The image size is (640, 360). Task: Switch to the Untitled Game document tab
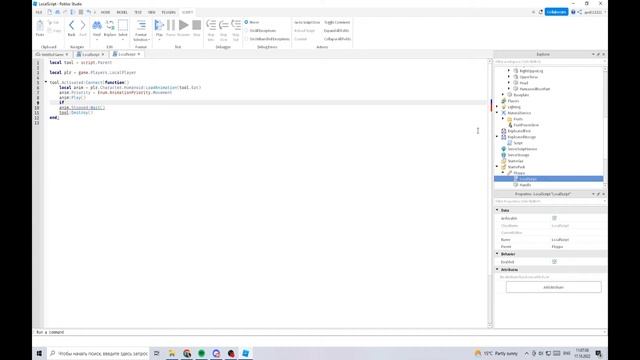click(x=52, y=54)
